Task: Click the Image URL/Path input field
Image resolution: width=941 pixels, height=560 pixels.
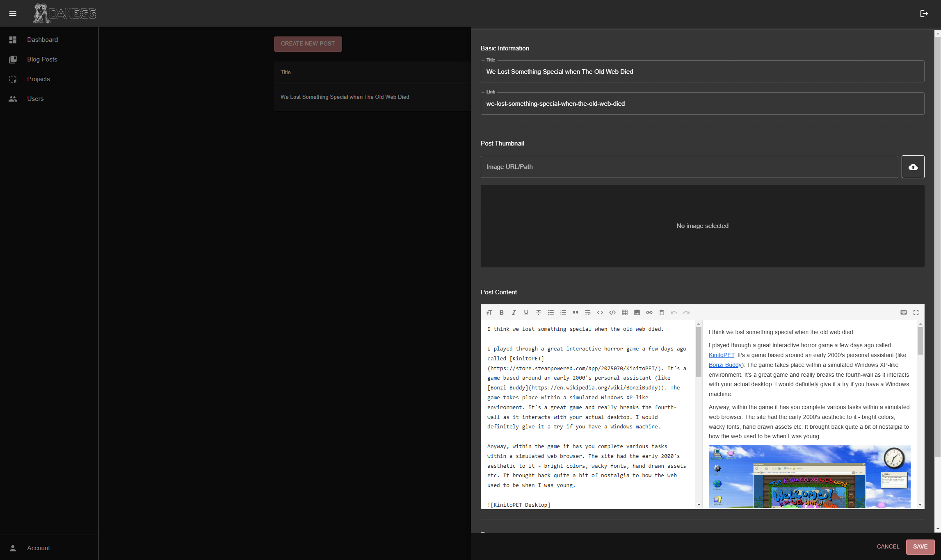Action: click(x=689, y=167)
